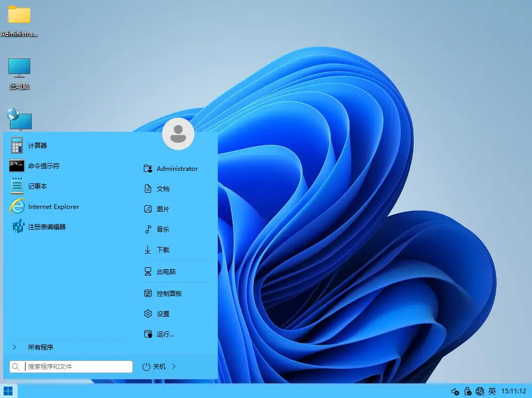Expand the security shield tray icon
The image size is (532, 398).
tap(468, 391)
